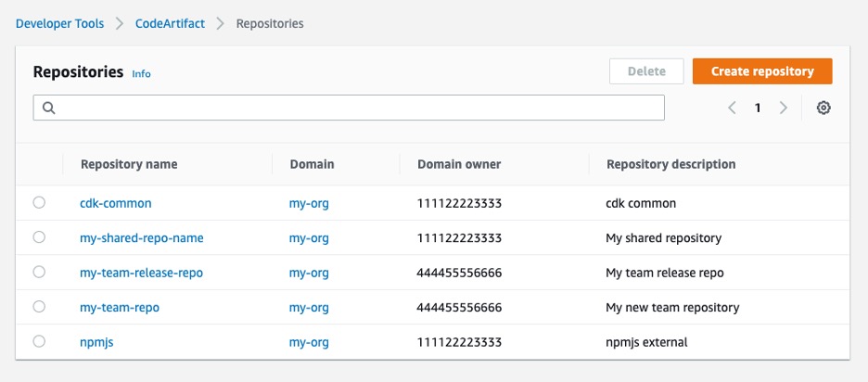Open the cdk-common repository link
The image size is (868, 382).
tap(115, 203)
